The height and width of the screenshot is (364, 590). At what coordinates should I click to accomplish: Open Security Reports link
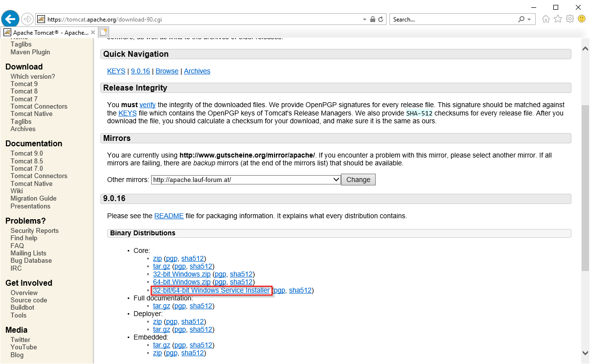(35, 230)
